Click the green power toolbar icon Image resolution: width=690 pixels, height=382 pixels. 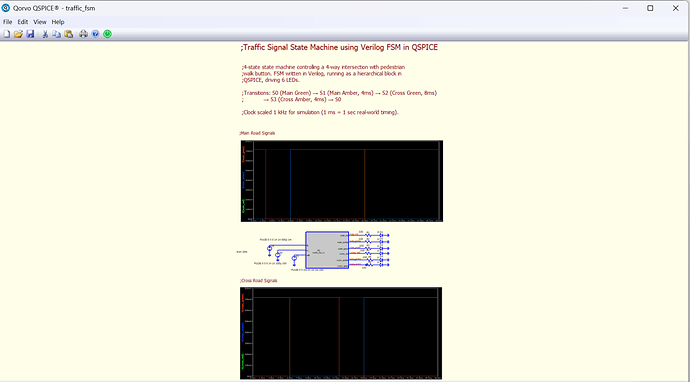click(x=107, y=34)
